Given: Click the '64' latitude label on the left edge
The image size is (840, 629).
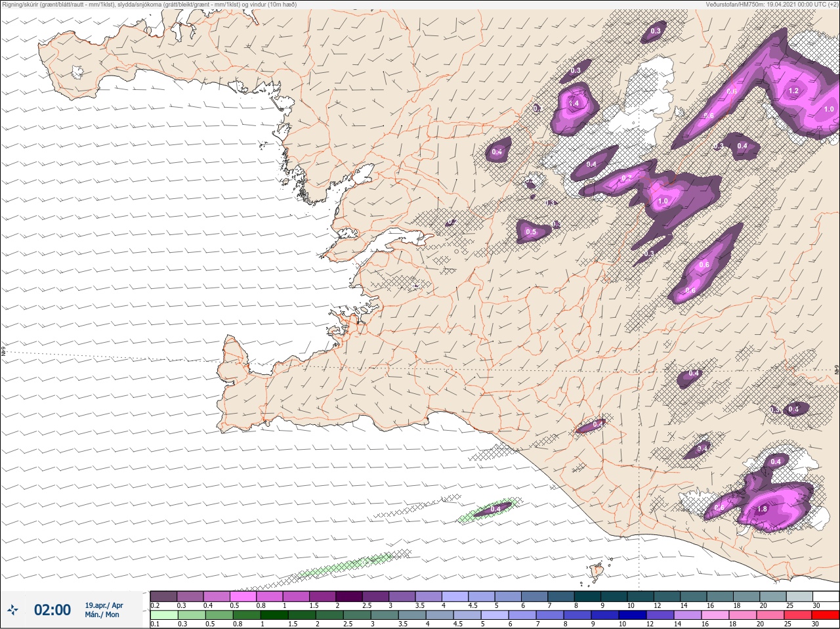Looking at the screenshot, I should [x=3, y=351].
